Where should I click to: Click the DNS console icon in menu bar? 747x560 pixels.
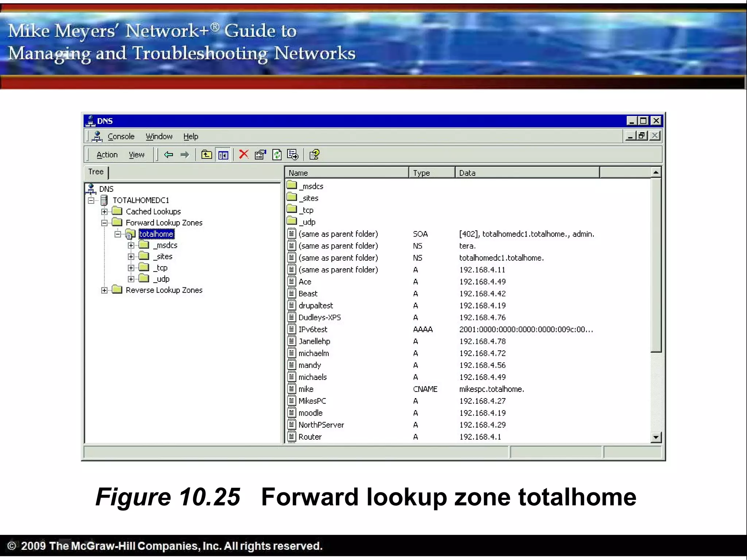point(97,136)
